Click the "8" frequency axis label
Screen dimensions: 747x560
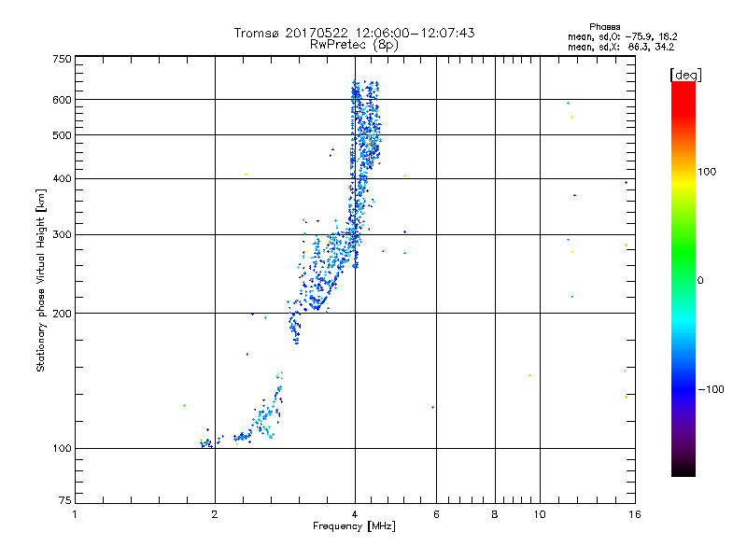(495, 514)
